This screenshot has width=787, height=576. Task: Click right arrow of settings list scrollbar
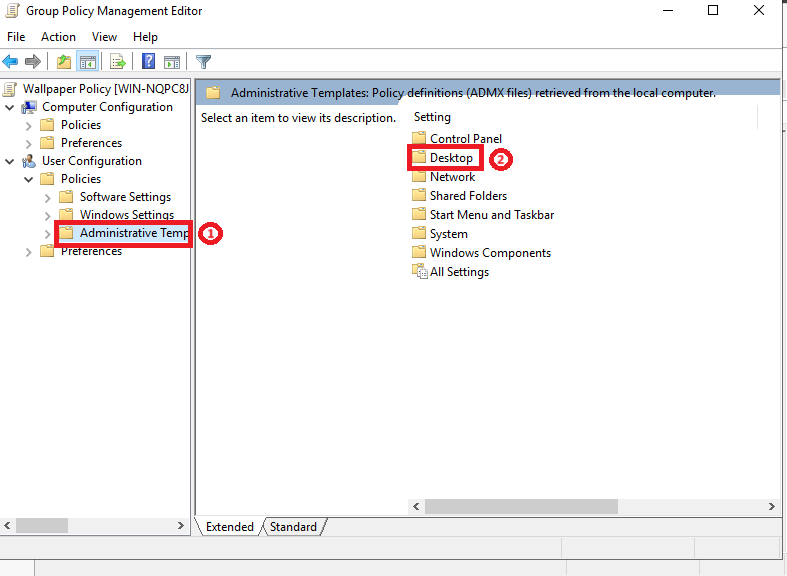pos(771,506)
